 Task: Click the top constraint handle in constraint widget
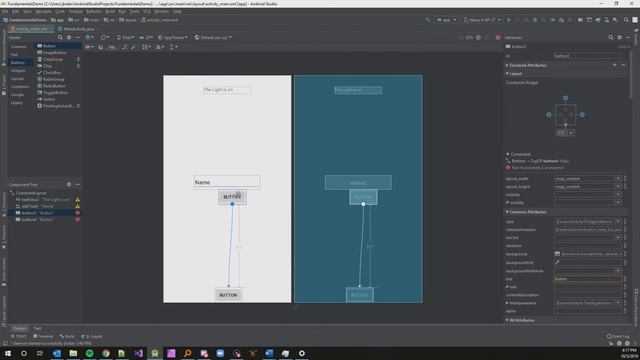[565, 98]
